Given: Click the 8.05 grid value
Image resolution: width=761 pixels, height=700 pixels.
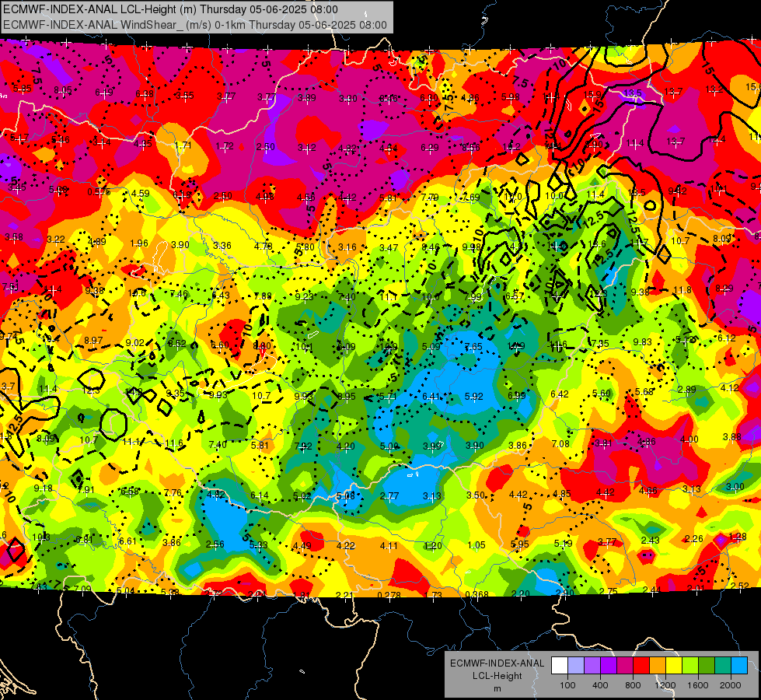Looking at the screenshot, I should pyautogui.click(x=63, y=90).
